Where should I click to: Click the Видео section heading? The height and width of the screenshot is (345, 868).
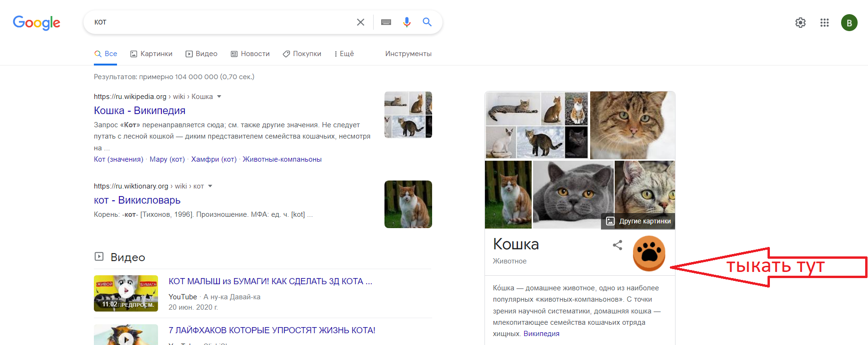click(x=128, y=257)
